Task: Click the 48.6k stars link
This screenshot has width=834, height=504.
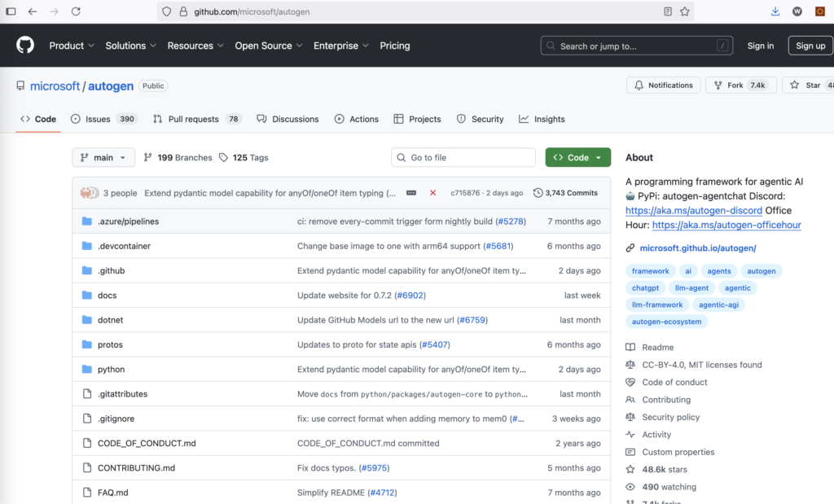Action: point(665,470)
